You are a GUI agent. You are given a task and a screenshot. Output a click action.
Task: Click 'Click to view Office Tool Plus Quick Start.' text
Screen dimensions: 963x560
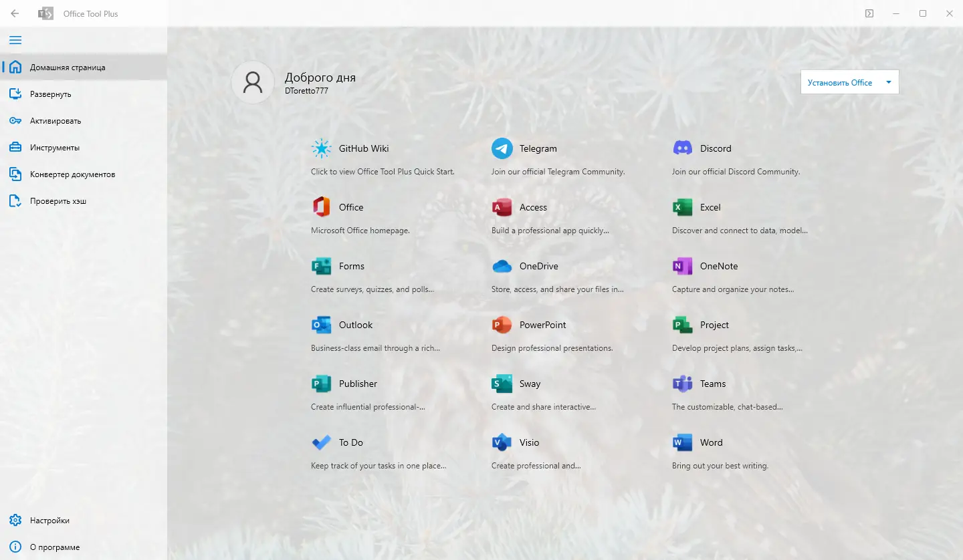(x=383, y=172)
